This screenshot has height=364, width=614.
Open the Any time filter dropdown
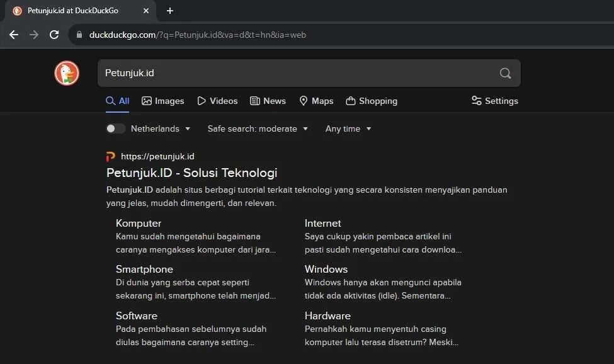click(x=348, y=128)
